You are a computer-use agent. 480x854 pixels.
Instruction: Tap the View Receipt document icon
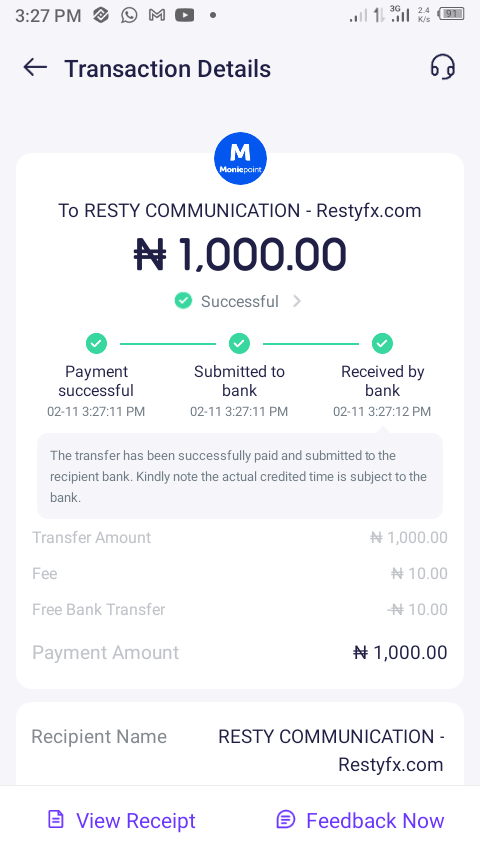click(x=56, y=819)
